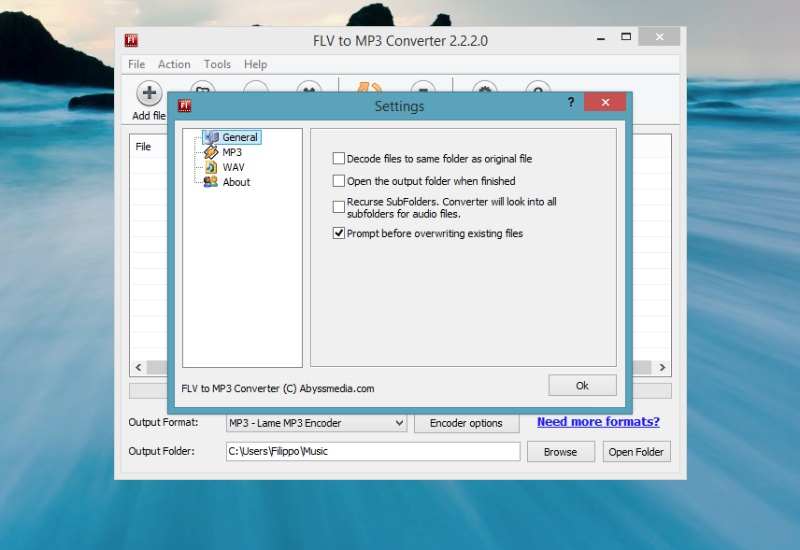The width and height of the screenshot is (800, 550).
Task: Enable the Recurse SubFolders checkbox
Action: pos(339,206)
